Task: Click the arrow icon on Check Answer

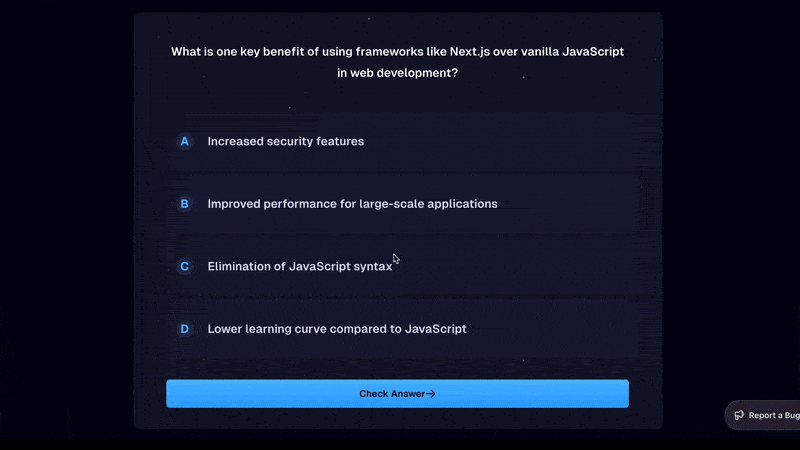Action: [x=431, y=394]
